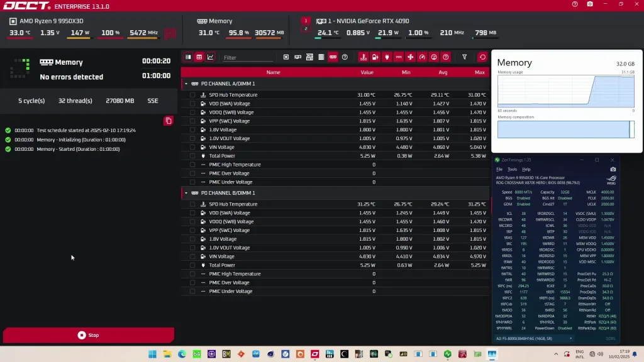Show GPU sensors filter icon
The height and width of the screenshot is (362, 644).
pos(297,57)
